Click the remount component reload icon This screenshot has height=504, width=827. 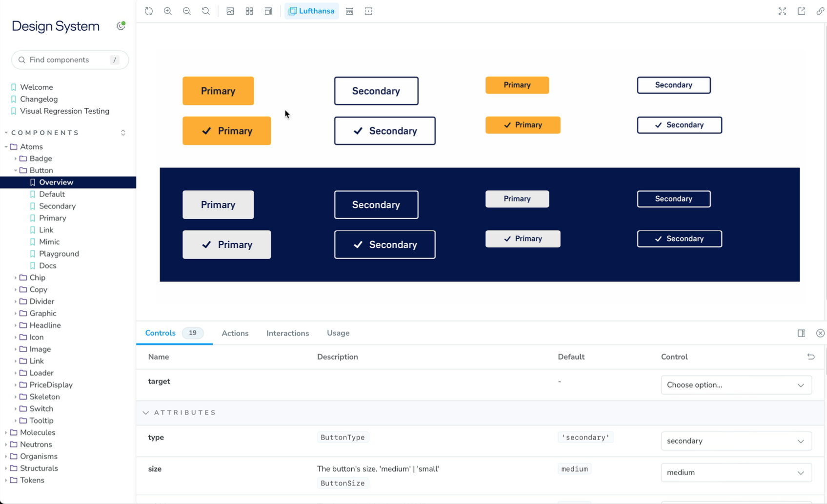[x=149, y=11]
